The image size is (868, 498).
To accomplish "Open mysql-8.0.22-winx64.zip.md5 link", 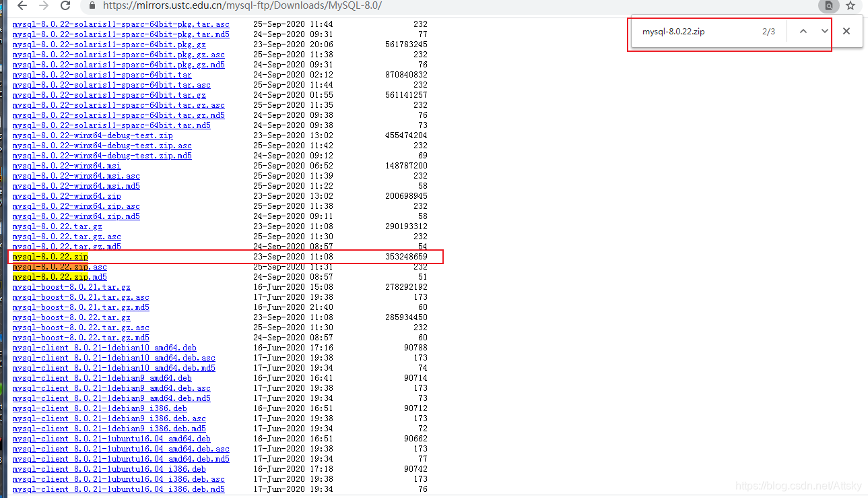I will [76, 216].
